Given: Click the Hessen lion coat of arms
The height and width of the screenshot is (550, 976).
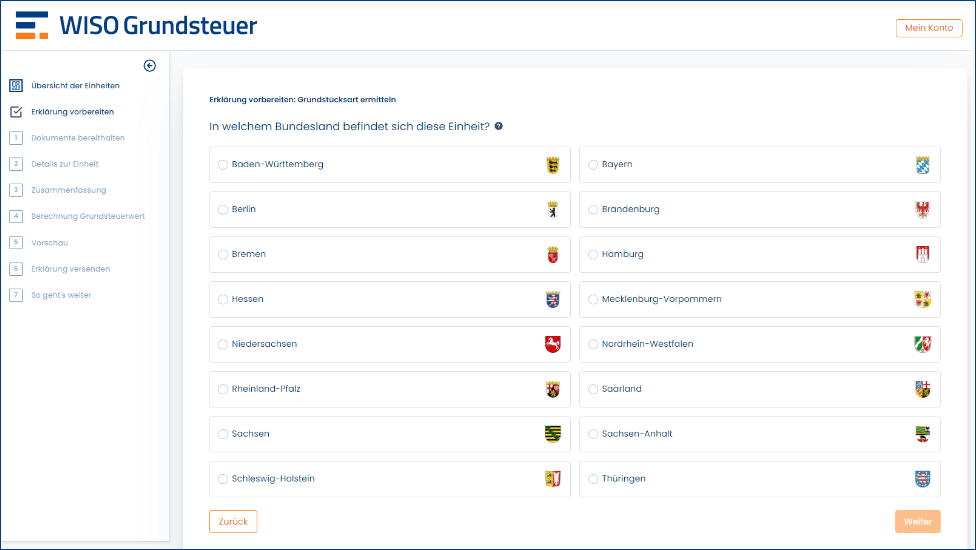Looking at the screenshot, I should (x=553, y=299).
